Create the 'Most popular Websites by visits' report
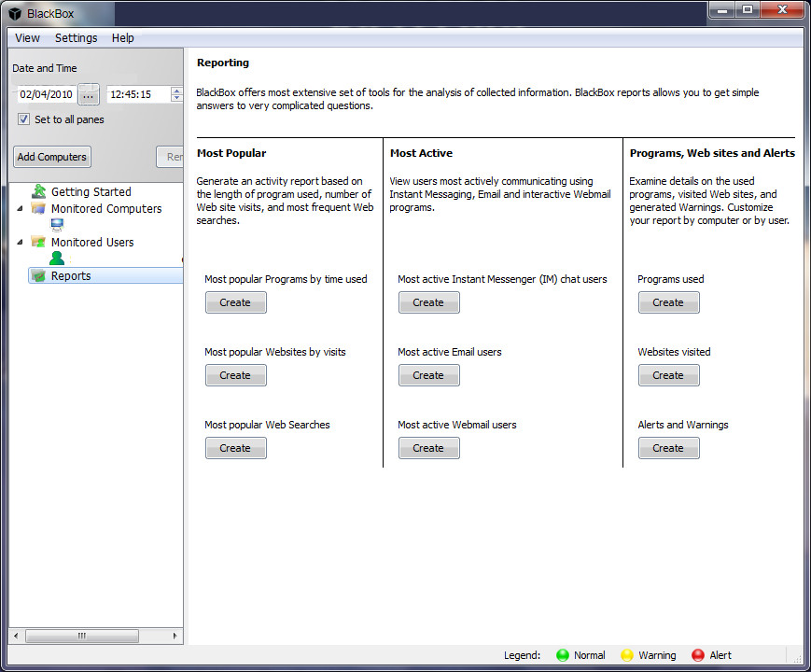This screenshot has width=811, height=672. pos(236,375)
